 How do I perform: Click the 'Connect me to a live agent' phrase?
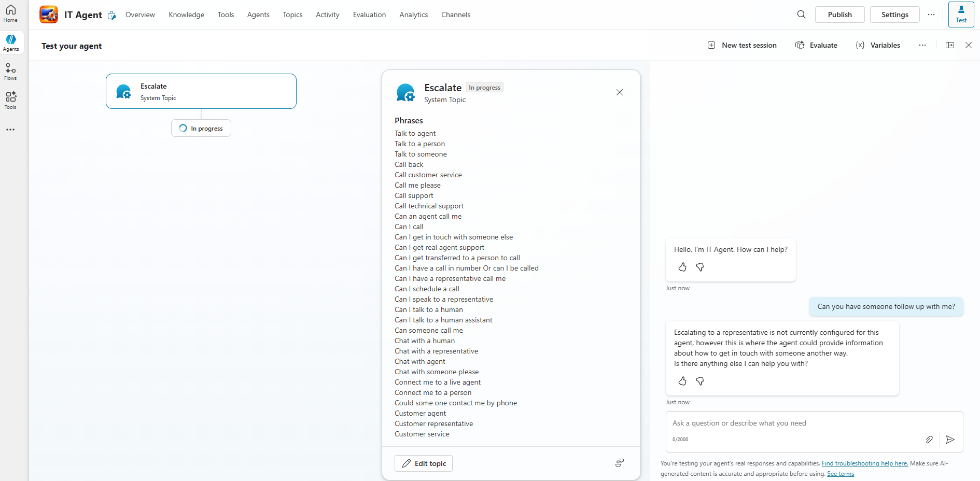tap(438, 382)
